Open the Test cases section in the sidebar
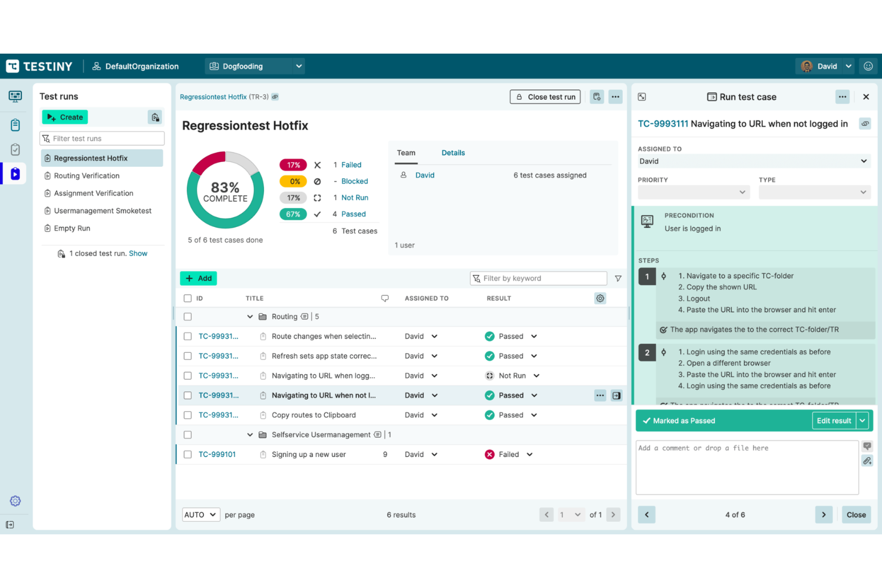 (15, 125)
